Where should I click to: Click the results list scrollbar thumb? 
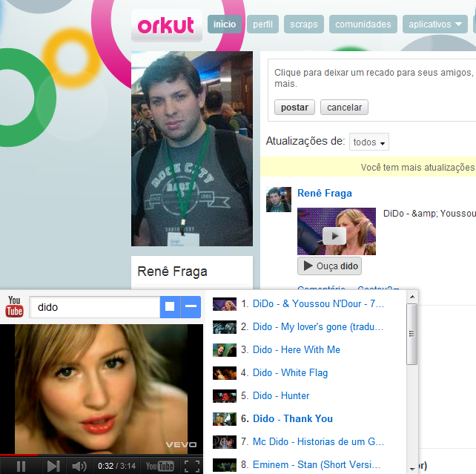pos(412,334)
